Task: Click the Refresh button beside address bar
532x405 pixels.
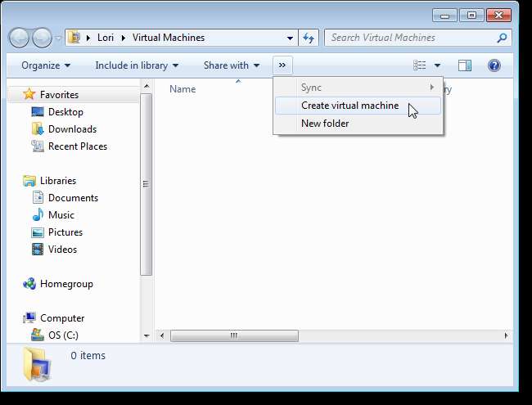Action: click(309, 38)
